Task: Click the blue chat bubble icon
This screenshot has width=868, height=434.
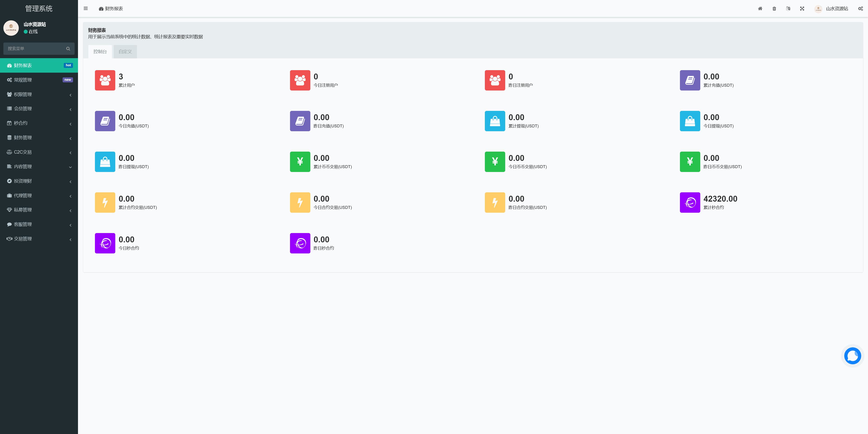Action: click(852, 356)
